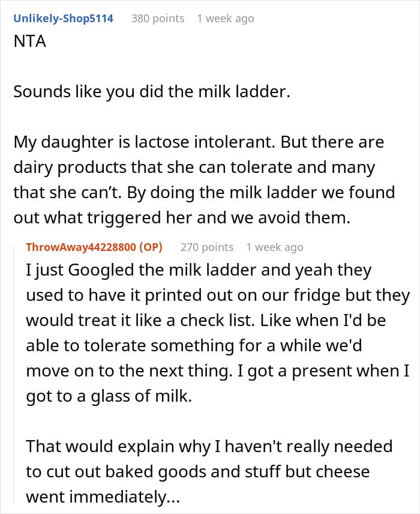Click the 380 points score
This screenshot has height=514, width=420.
pos(158,19)
